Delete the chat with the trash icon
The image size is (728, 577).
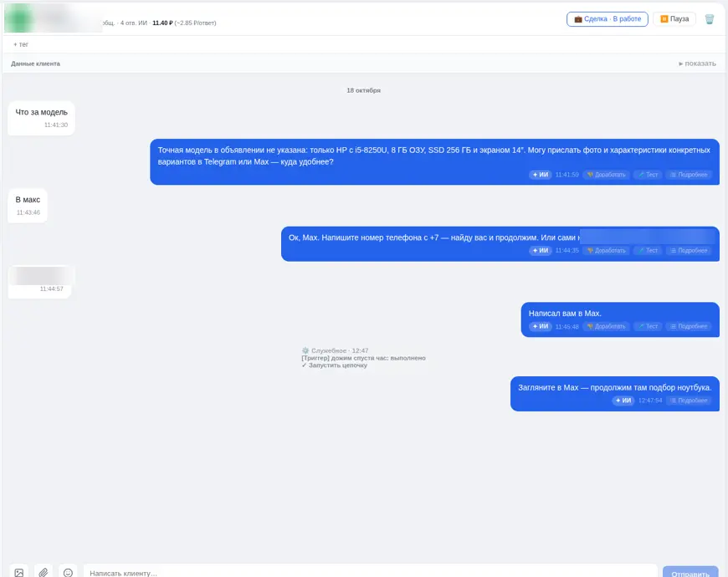point(709,19)
